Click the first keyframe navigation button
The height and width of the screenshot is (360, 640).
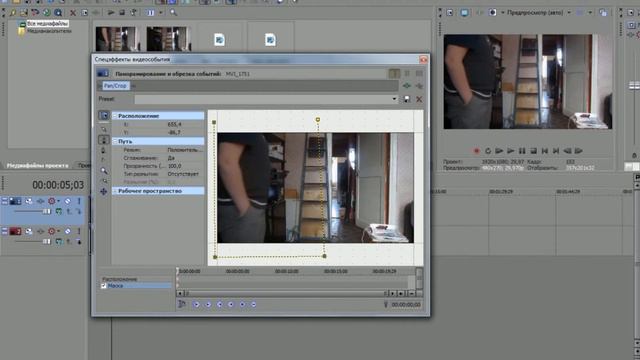pos(196,304)
